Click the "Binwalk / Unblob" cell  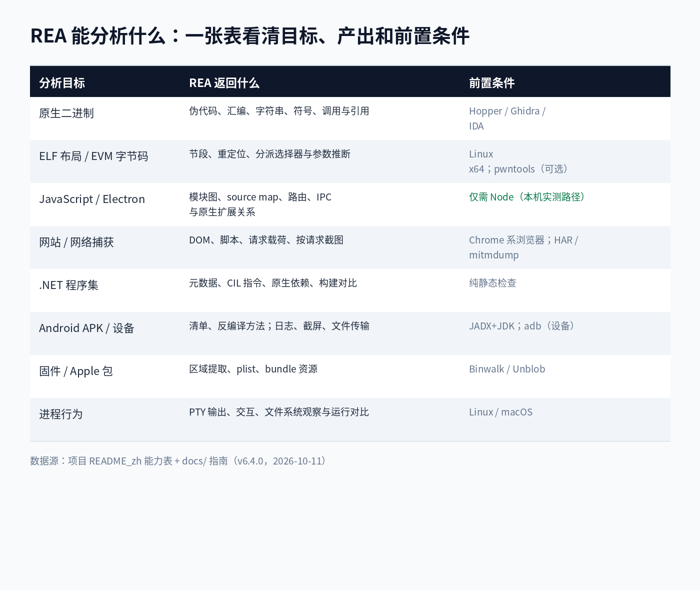pyautogui.click(x=507, y=369)
